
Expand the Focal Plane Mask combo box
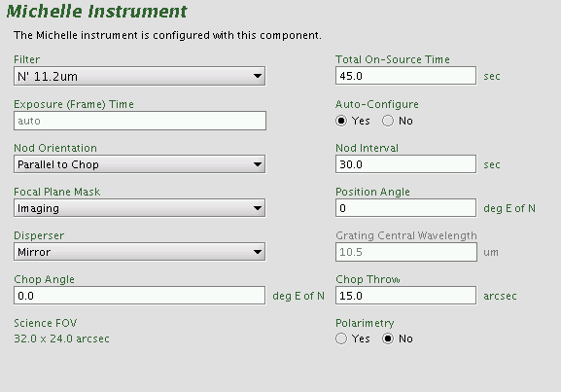(x=140, y=208)
